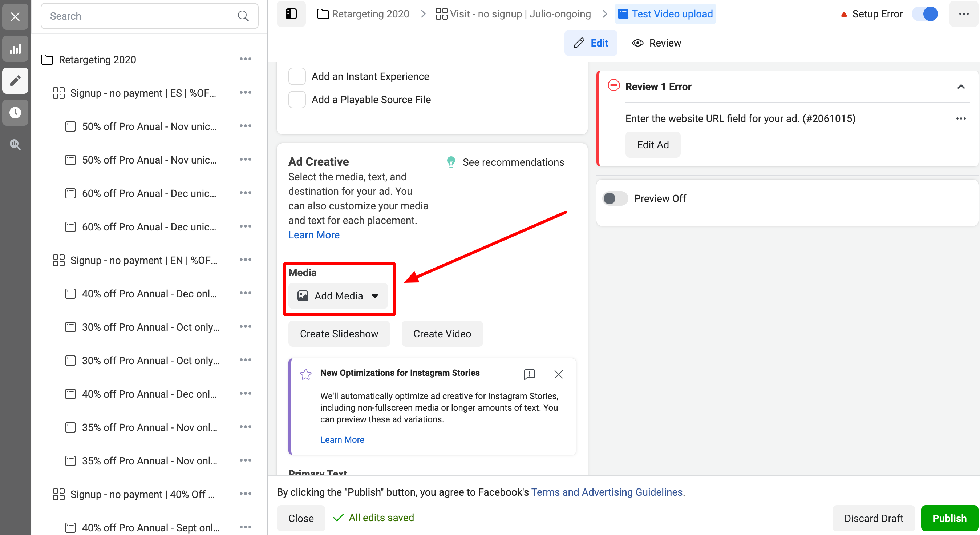This screenshot has width=980, height=535.
Task: Open Learn More link under Ad Creative
Action: (x=314, y=235)
